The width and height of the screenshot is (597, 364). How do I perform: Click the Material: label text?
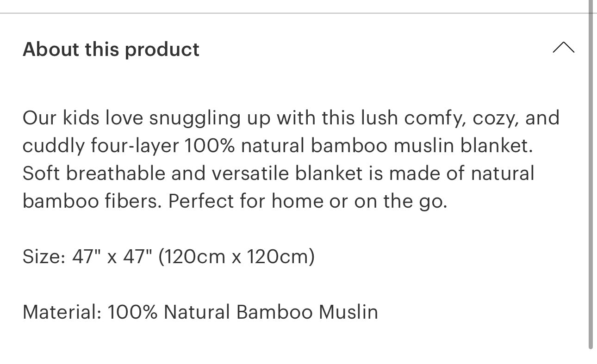pyautogui.click(x=62, y=312)
